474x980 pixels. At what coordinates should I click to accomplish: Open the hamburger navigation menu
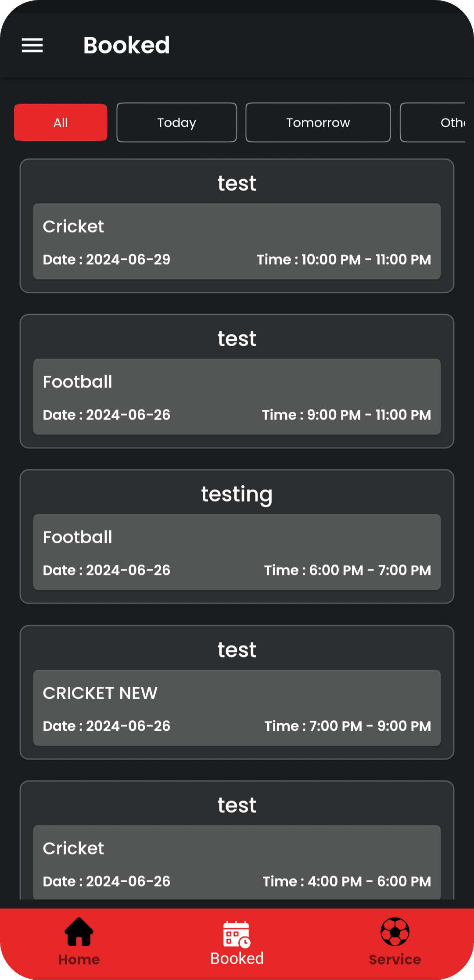[x=32, y=45]
